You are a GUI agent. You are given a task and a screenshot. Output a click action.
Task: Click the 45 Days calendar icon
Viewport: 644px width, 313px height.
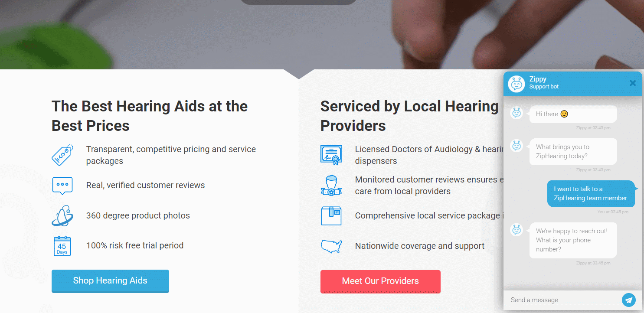tap(62, 246)
